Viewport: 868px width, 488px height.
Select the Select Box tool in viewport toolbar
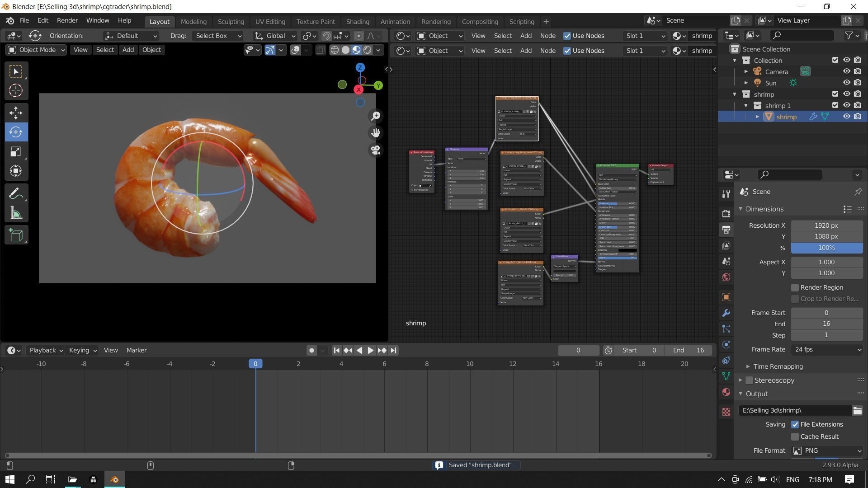(x=16, y=71)
